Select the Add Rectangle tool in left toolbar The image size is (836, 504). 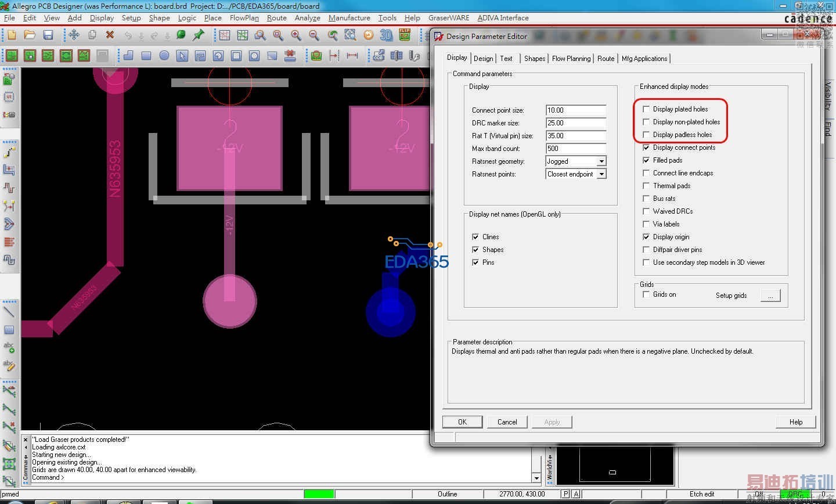point(9,330)
